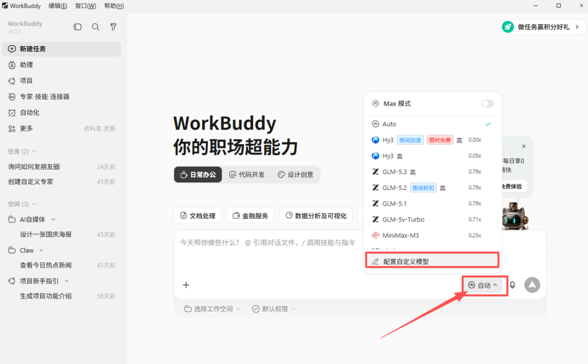Click the Claw folder icon
The width and height of the screenshot is (588, 364).
click(12, 250)
